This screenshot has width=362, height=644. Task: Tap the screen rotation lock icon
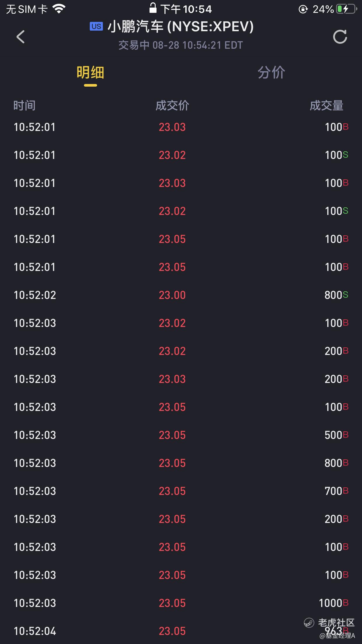point(303,9)
